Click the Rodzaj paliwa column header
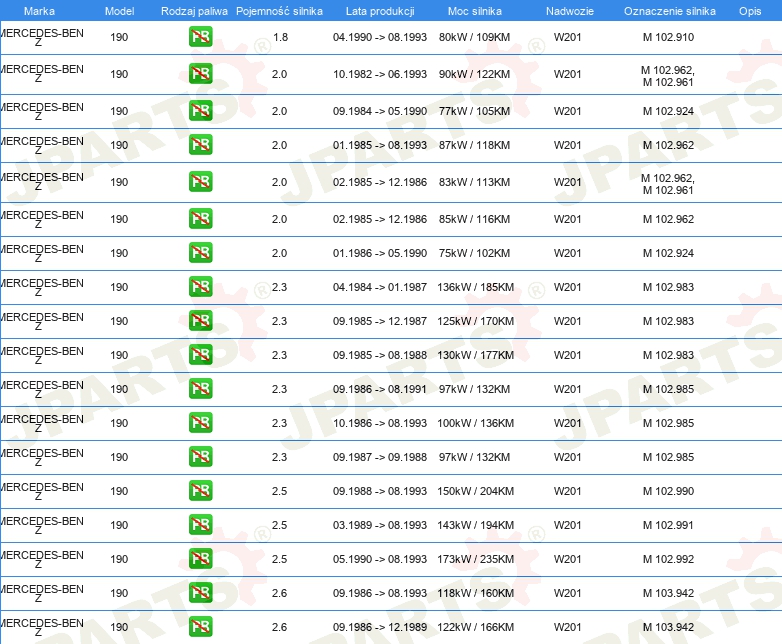 pos(194,11)
